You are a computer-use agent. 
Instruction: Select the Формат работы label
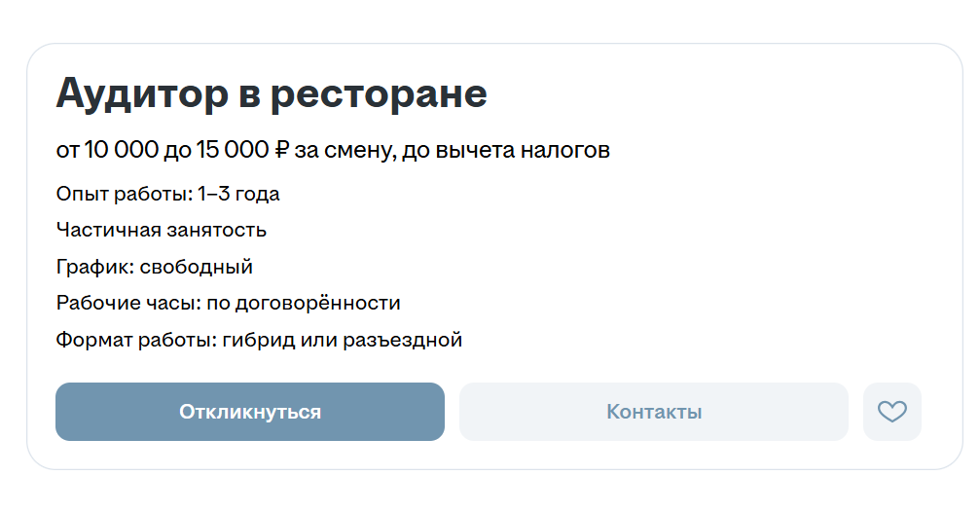tap(136, 340)
